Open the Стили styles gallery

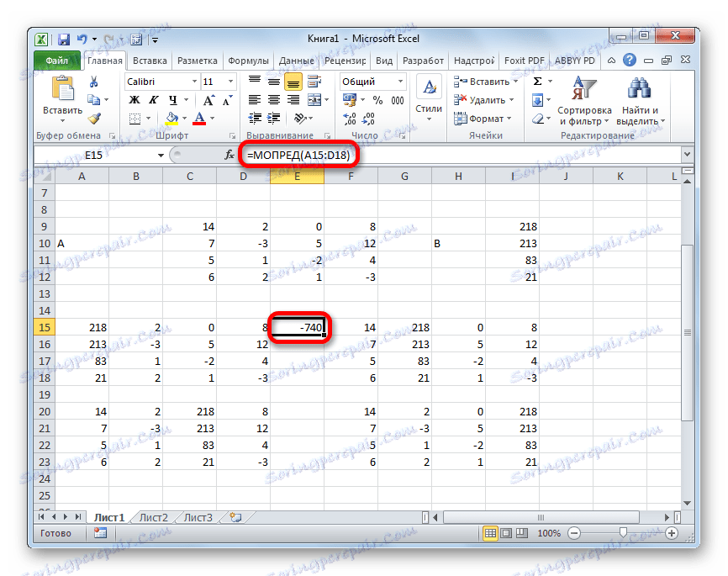point(429,99)
